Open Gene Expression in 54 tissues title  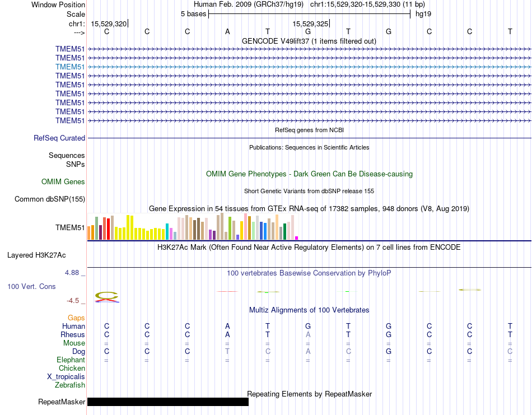(x=309, y=209)
